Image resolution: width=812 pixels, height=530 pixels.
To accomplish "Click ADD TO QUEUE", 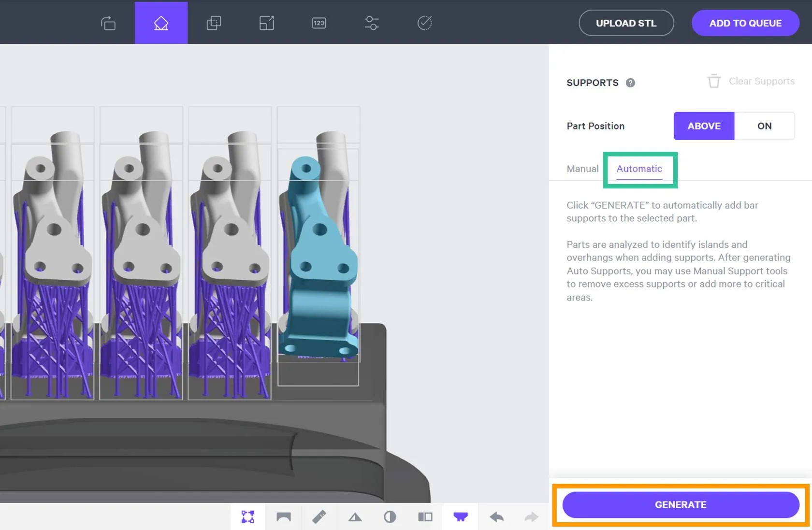I will (745, 23).
